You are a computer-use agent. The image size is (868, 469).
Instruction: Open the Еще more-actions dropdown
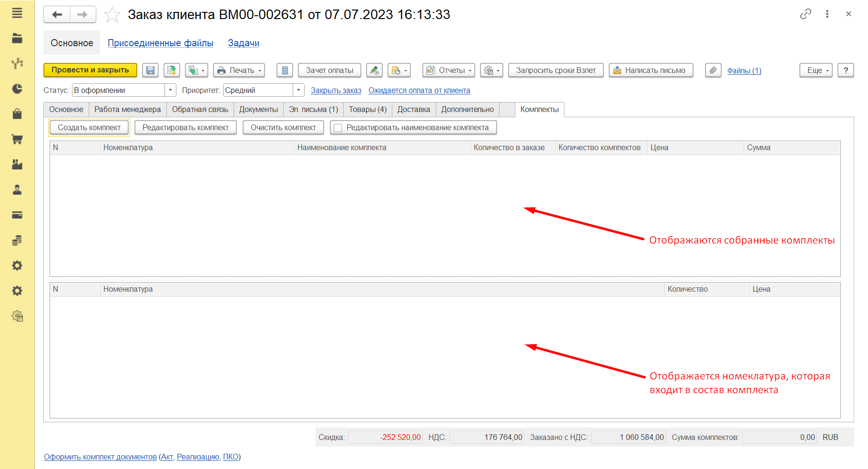tap(816, 71)
